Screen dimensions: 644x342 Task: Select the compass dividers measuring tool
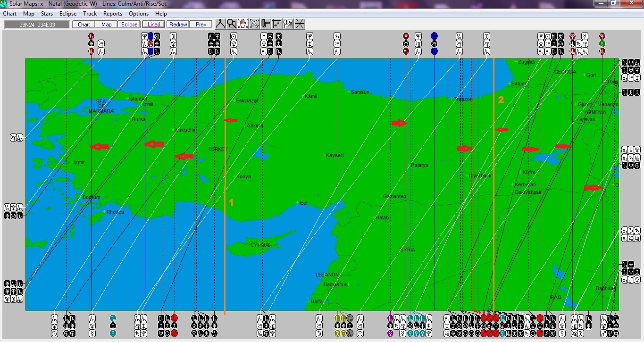pyautogui.click(x=220, y=24)
